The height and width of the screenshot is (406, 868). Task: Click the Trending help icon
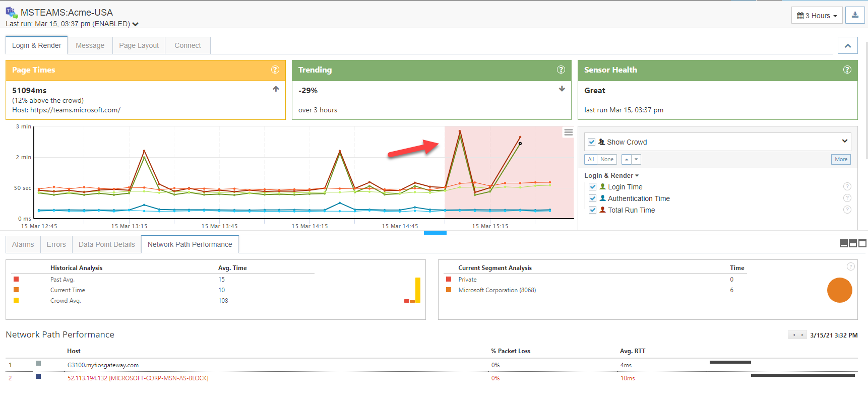[x=561, y=70]
